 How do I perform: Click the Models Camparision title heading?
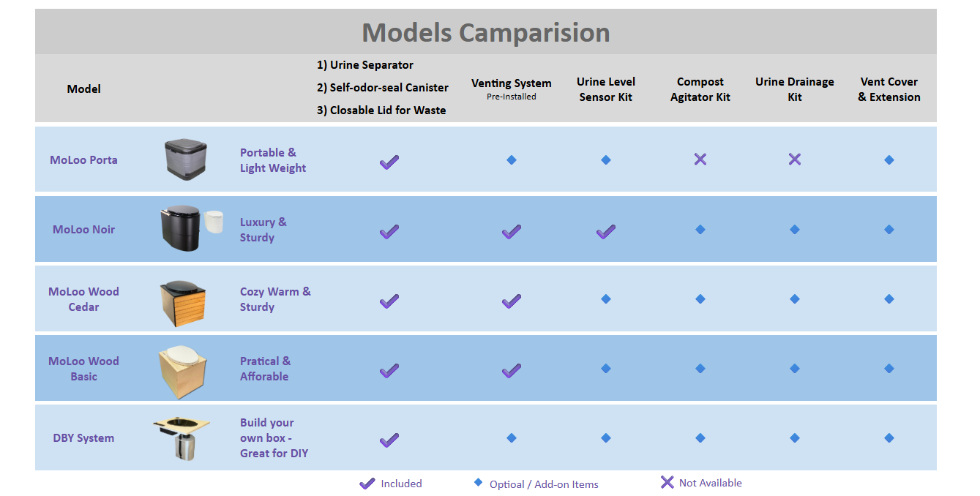[486, 32]
